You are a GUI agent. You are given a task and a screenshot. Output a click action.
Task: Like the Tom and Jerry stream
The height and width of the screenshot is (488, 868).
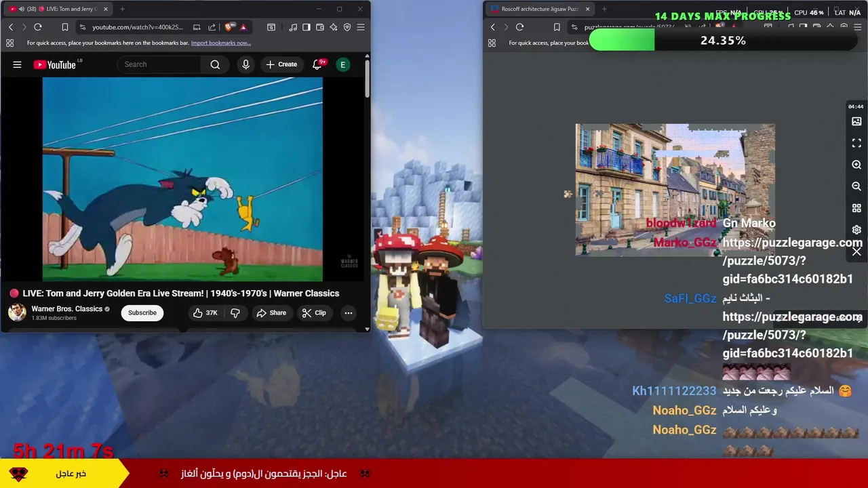coord(205,312)
